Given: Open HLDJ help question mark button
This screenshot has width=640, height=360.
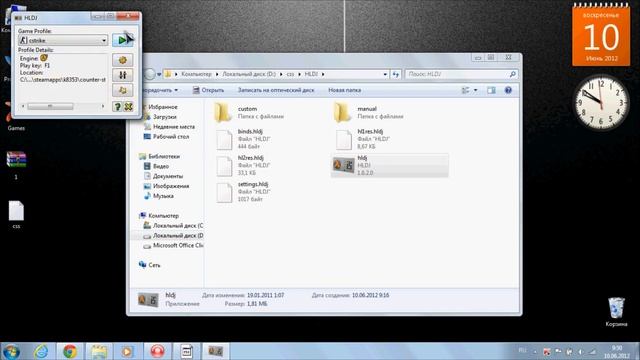Looking at the screenshot, I should (x=117, y=107).
